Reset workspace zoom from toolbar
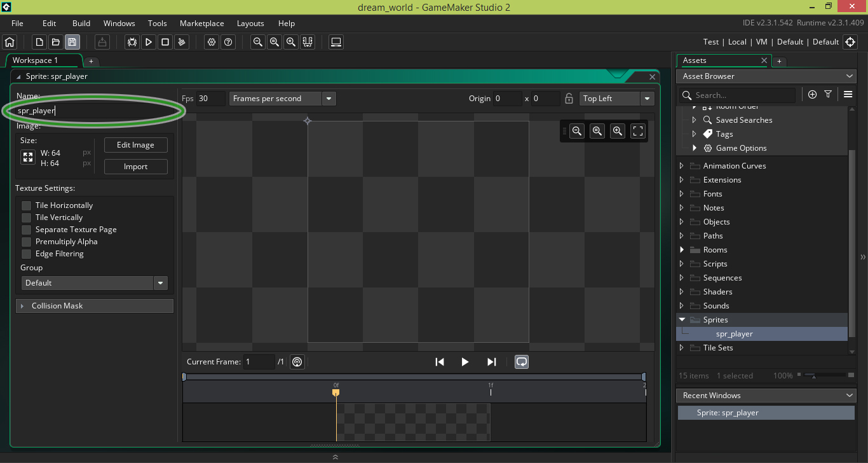Image resolution: width=868 pixels, height=463 pixels. point(275,42)
